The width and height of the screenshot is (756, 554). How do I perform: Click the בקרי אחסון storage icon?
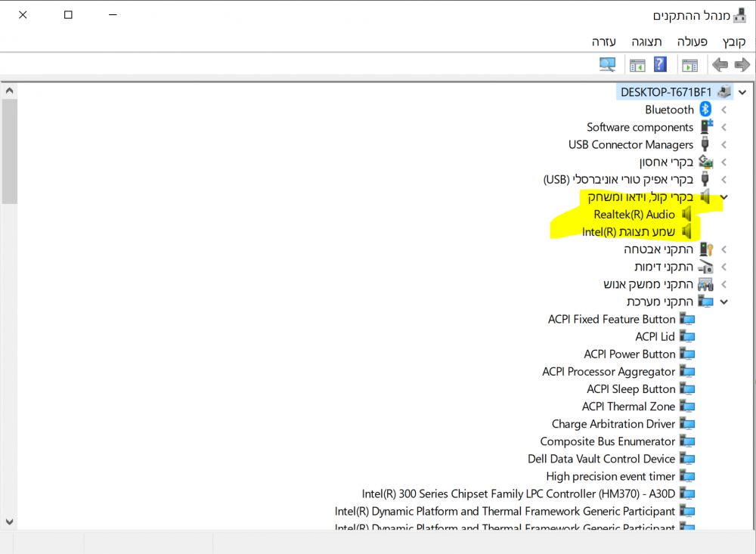pos(706,162)
